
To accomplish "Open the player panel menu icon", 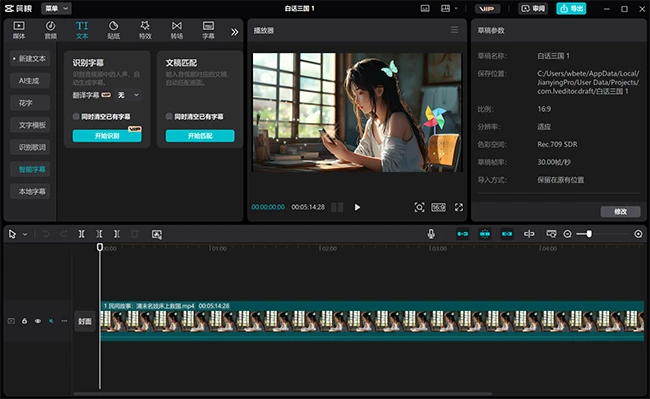I will [x=454, y=30].
